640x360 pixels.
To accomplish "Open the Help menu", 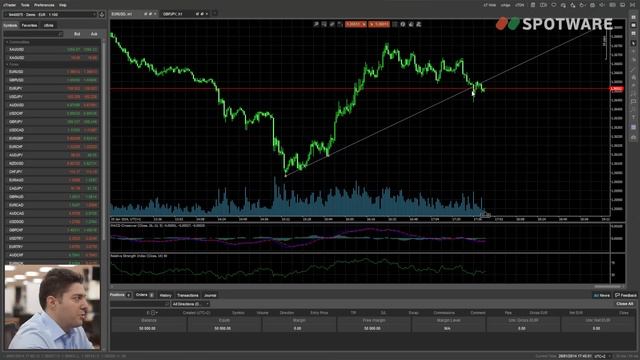I will coord(62,5).
